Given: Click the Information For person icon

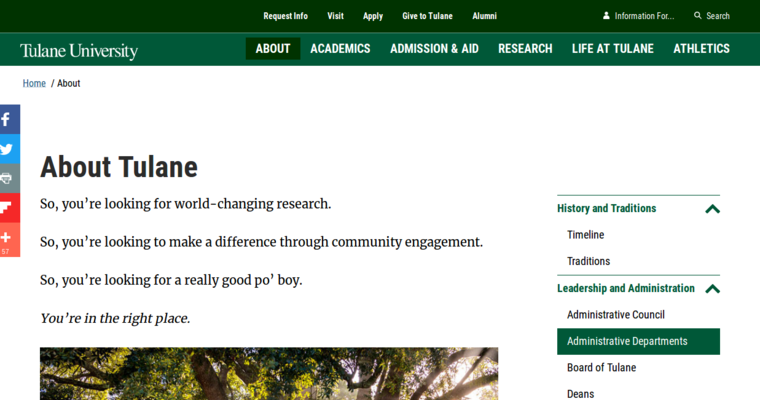Looking at the screenshot, I should click(x=606, y=16).
